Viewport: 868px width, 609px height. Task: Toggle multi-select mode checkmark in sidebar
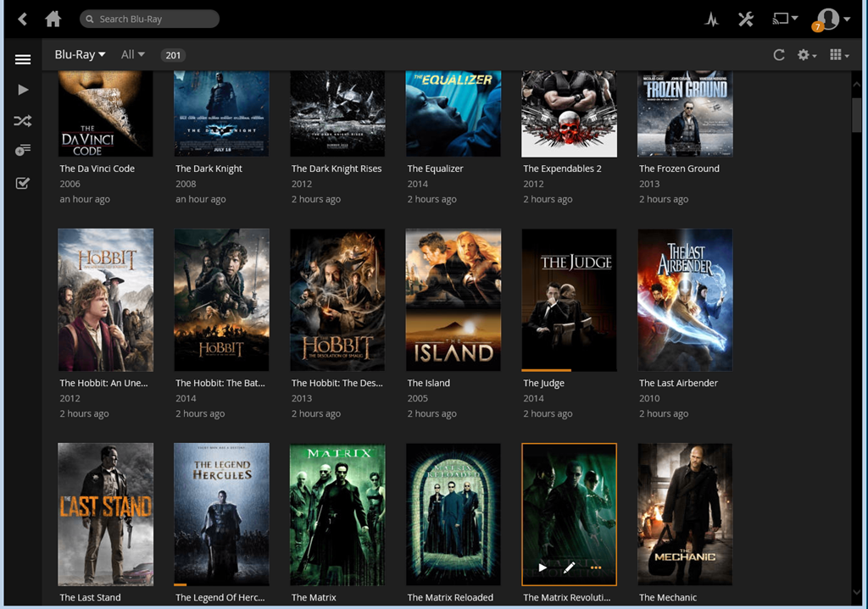tap(23, 183)
